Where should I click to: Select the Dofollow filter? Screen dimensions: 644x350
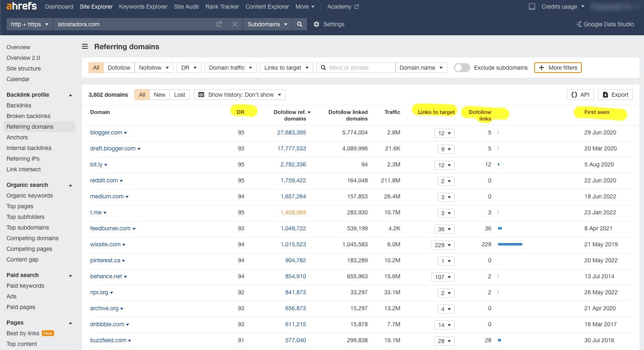pyautogui.click(x=119, y=68)
